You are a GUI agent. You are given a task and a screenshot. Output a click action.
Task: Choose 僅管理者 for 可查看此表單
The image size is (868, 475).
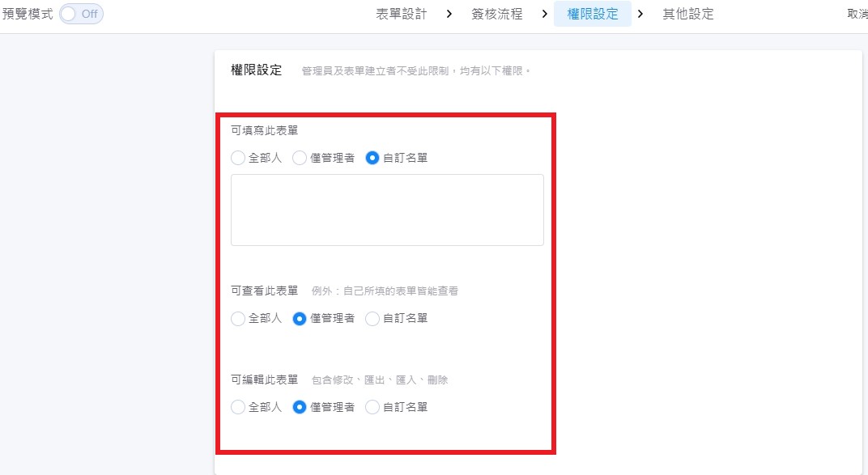[x=300, y=319]
